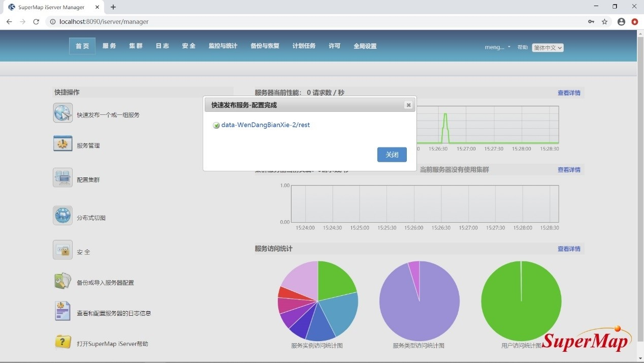Viewport: 644px width, 363px height.
Task: Click 查看详情 link beside 服务访问统计
Action: pyautogui.click(x=569, y=249)
